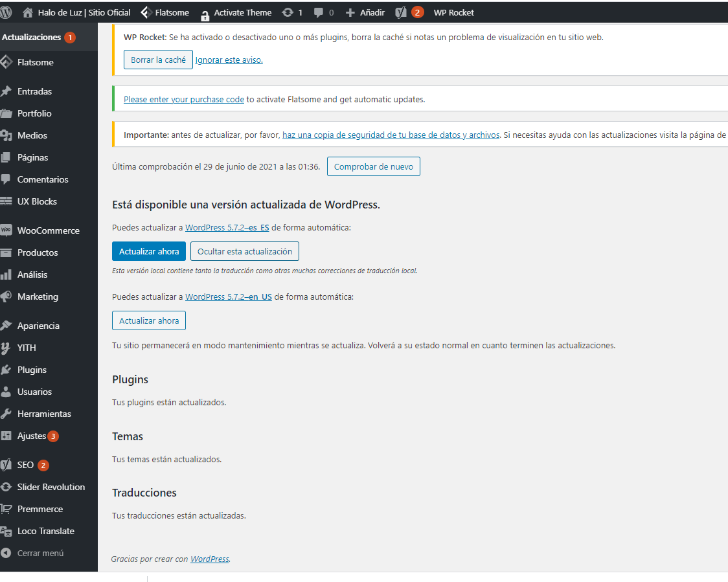Click Ocultar esta actualización button
728x582 pixels.
[245, 251]
